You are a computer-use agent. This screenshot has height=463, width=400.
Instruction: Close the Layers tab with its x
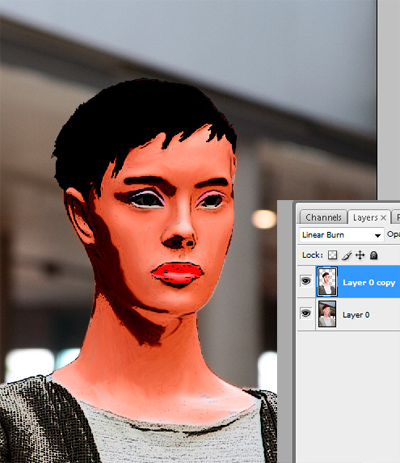pos(383,218)
